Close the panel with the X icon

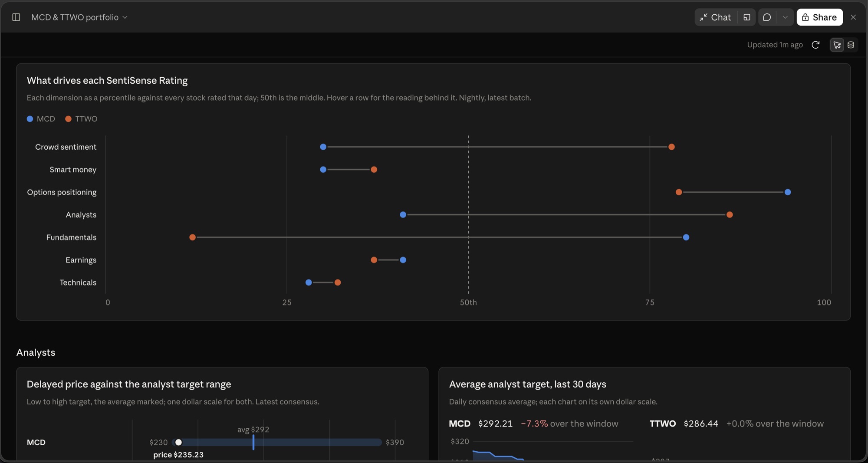[x=853, y=17]
